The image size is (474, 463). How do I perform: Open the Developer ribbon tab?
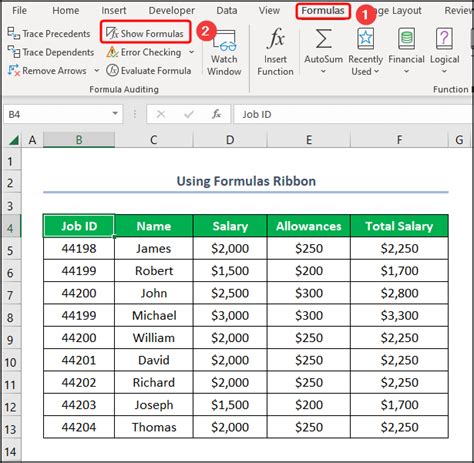171,11
